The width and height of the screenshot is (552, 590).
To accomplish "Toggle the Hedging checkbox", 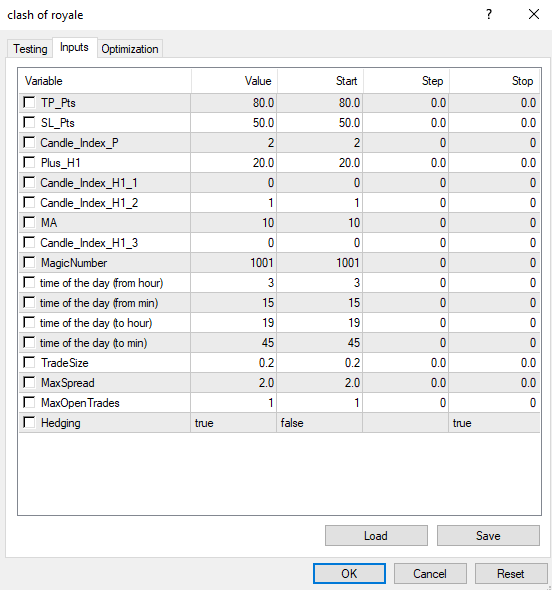I will click(x=29, y=422).
